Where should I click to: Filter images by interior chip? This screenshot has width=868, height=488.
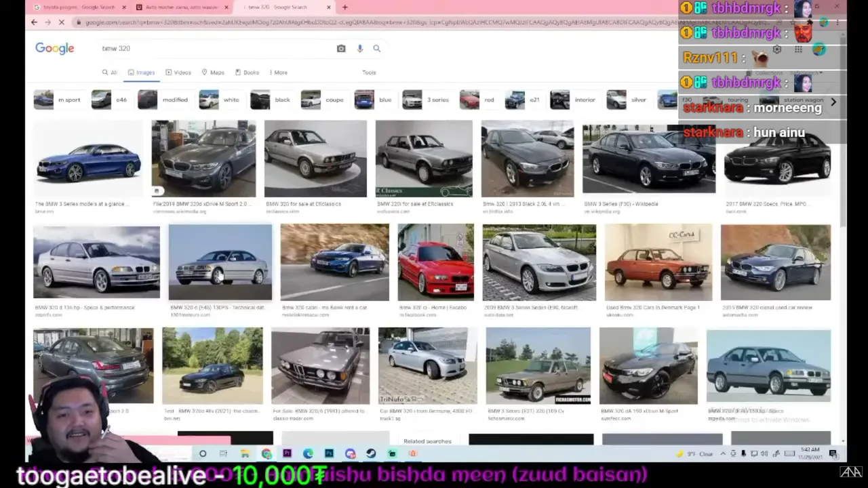point(574,100)
